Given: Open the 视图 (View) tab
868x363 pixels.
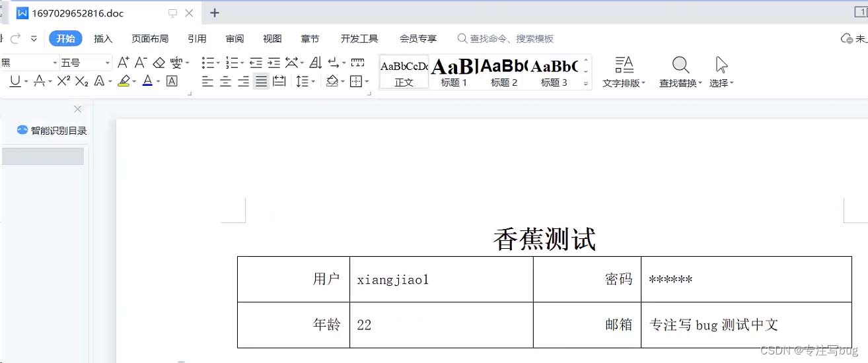Looking at the screenshot, I should click(272, 39).
